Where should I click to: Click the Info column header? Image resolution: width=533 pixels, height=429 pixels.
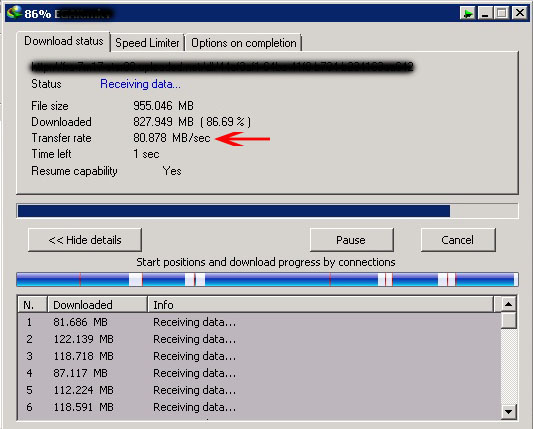321,305
